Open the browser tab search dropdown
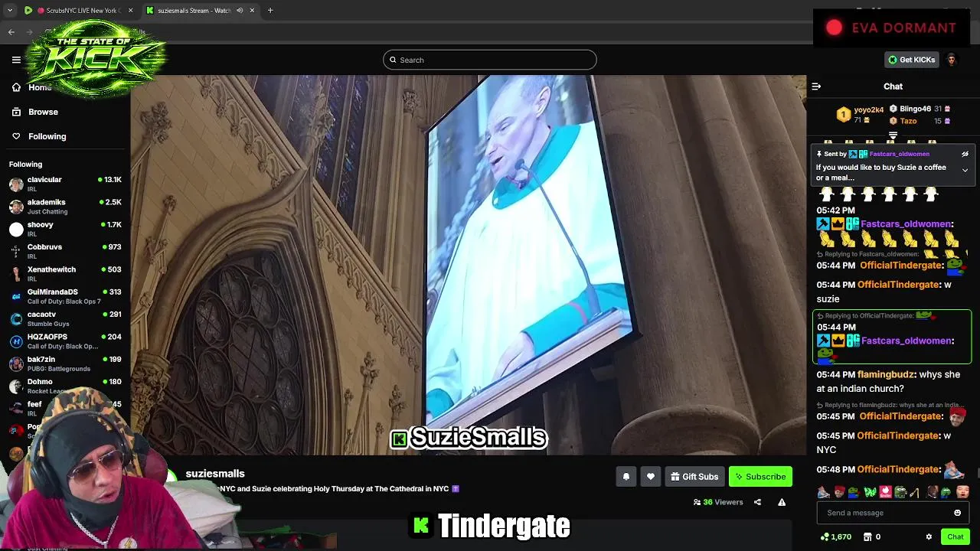 [x=10, y=11]
